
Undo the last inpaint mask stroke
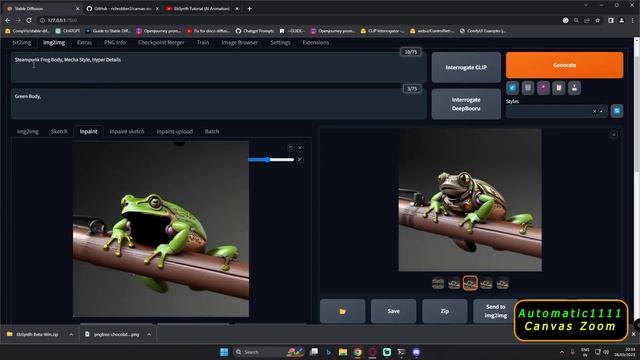pyautogui.click(x=291, y=148)
